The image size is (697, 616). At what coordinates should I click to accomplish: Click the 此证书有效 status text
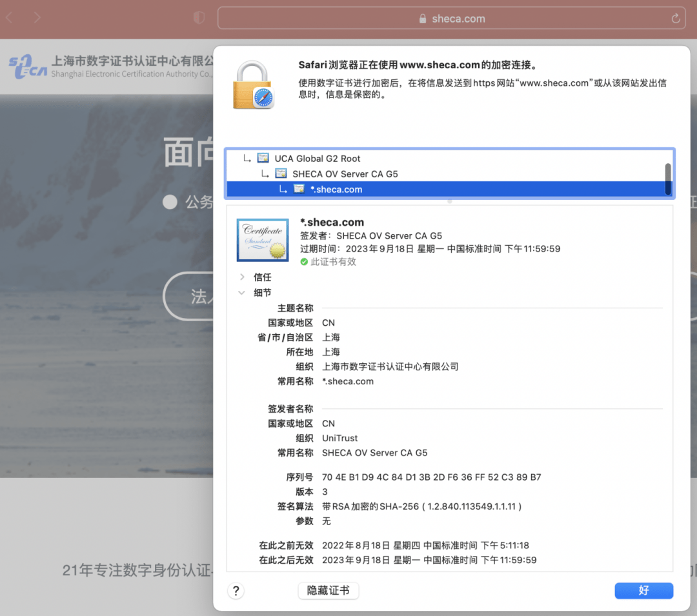(334, 262)
